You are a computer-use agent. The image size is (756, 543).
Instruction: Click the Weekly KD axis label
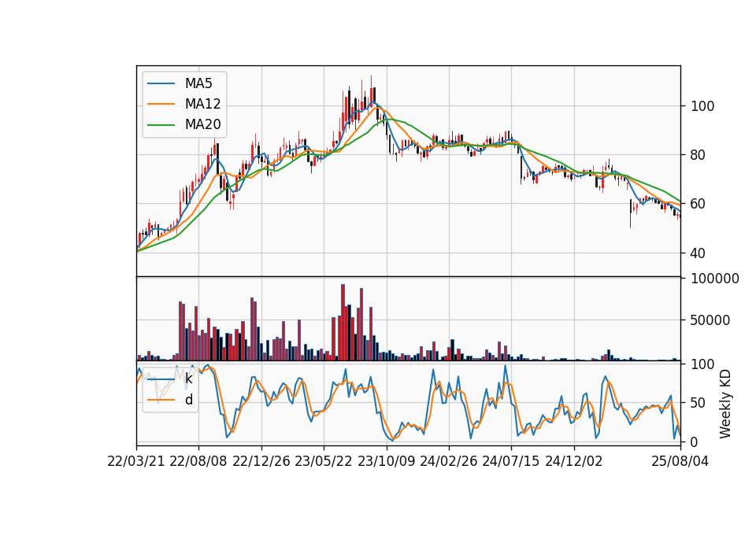click(x=725, y=404)
